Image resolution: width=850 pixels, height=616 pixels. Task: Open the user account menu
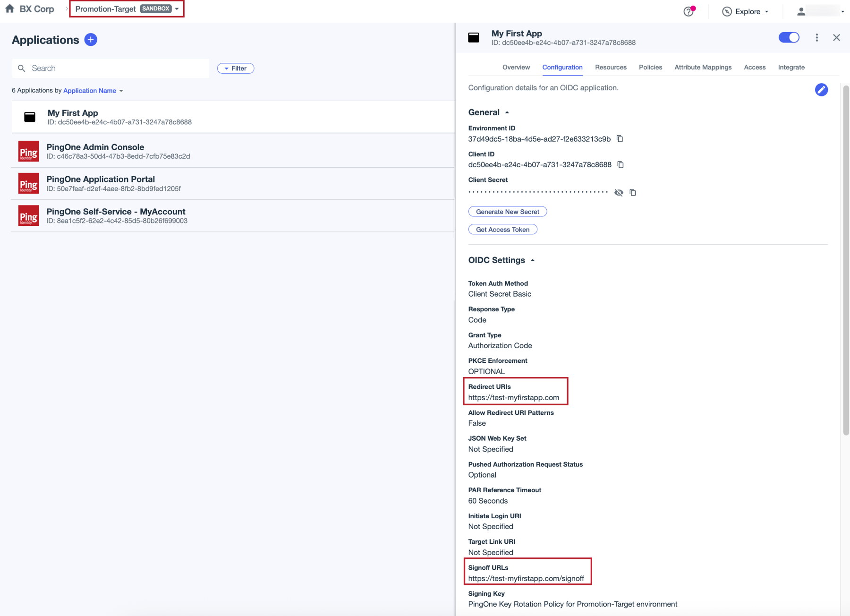coord(821,11)
